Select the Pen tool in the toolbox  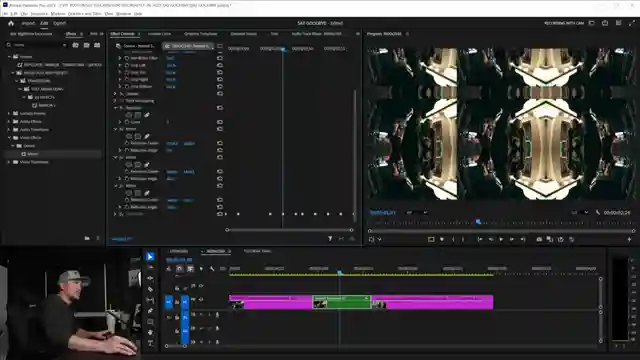click(150, 311)
